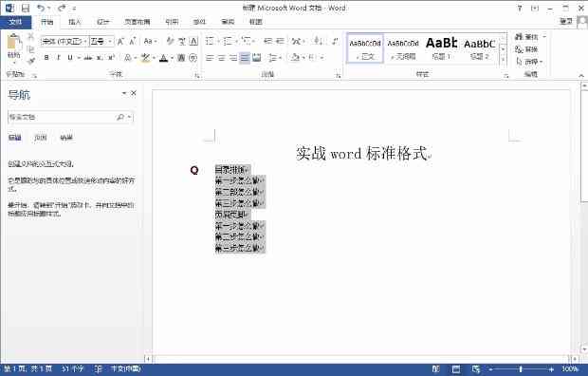Click the Paste clipboard icon
The width and height of the screenshot is (588, 376).
point(14,43)
